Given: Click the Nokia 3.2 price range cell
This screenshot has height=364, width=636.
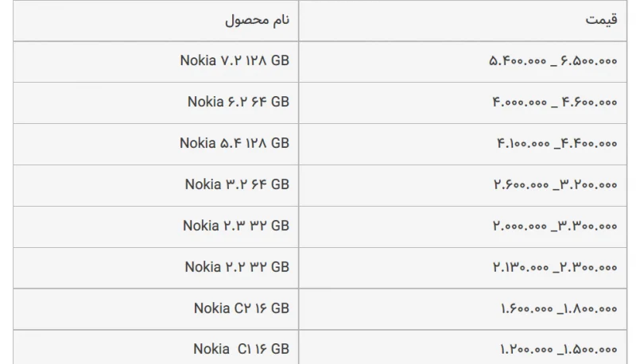Looking at the screenshot, I should pos(463,186).
